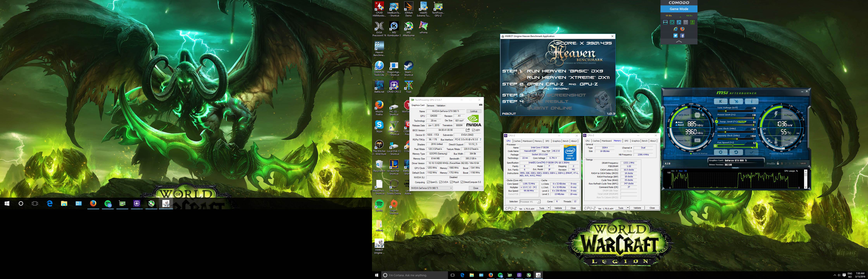Screen dimensions: 868x279
Task: Open the DAEMON Tools Lite desktop icon
Action: pyautogui.click(x=379, y=68)
